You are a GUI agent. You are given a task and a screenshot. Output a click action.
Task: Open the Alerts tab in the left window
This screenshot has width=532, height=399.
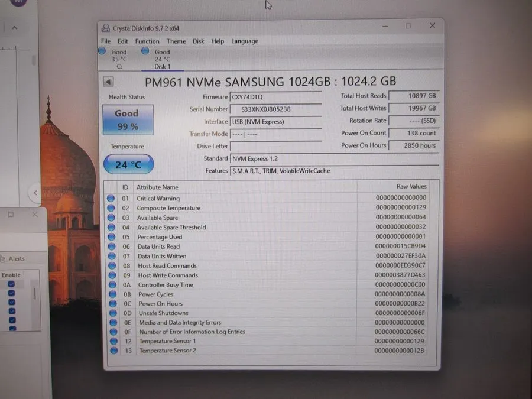(14, 258)
